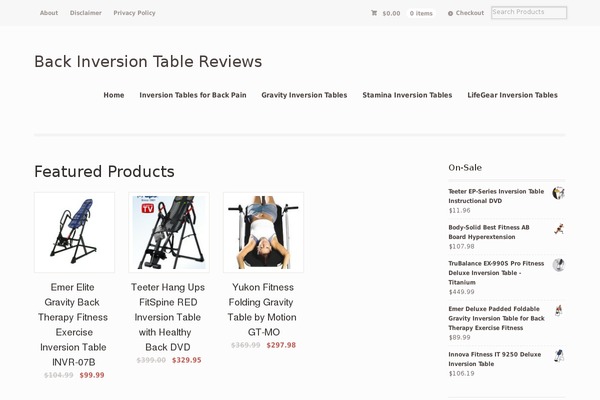Open Stamina Inversion Tables menu
This screenshot has width=600, height=400.
(407, 95)
